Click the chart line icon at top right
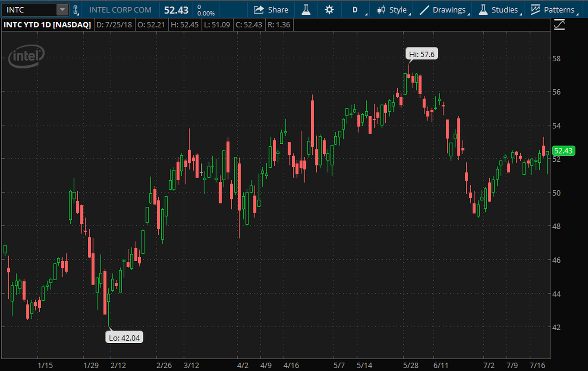The height and width of the screenshot is (371, 588). point(559,25)
